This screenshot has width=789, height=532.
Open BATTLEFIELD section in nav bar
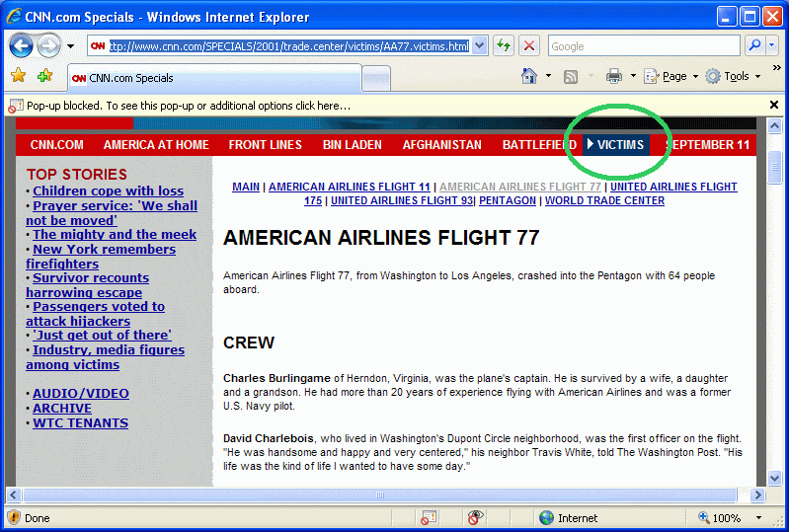(539, 145)
